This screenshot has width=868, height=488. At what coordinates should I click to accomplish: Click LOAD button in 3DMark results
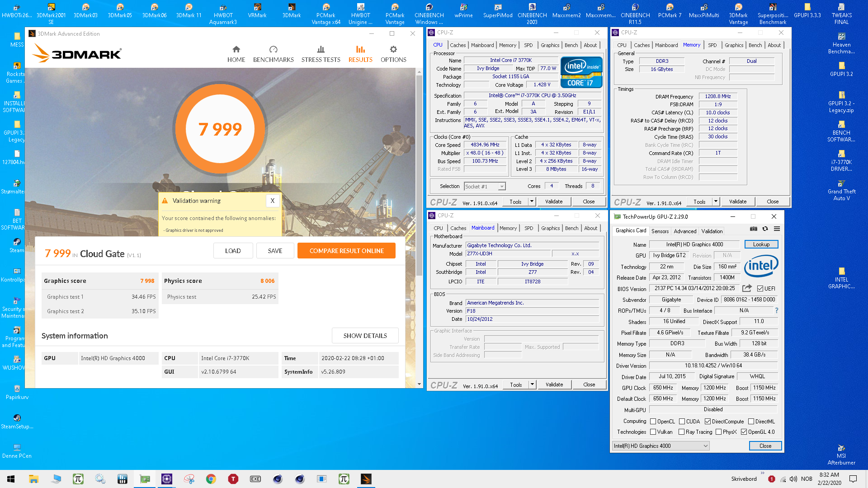233,251
